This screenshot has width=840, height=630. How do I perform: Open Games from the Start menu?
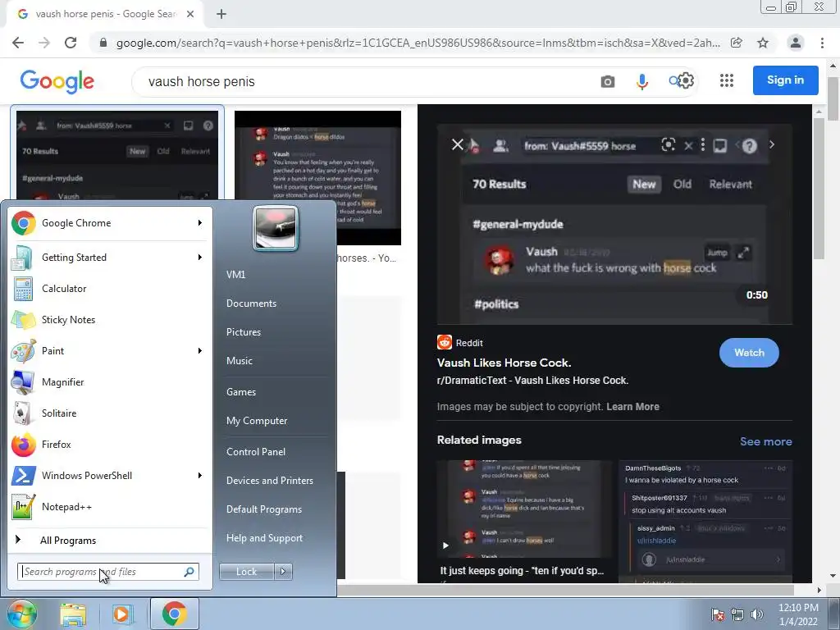click(241, 391)
